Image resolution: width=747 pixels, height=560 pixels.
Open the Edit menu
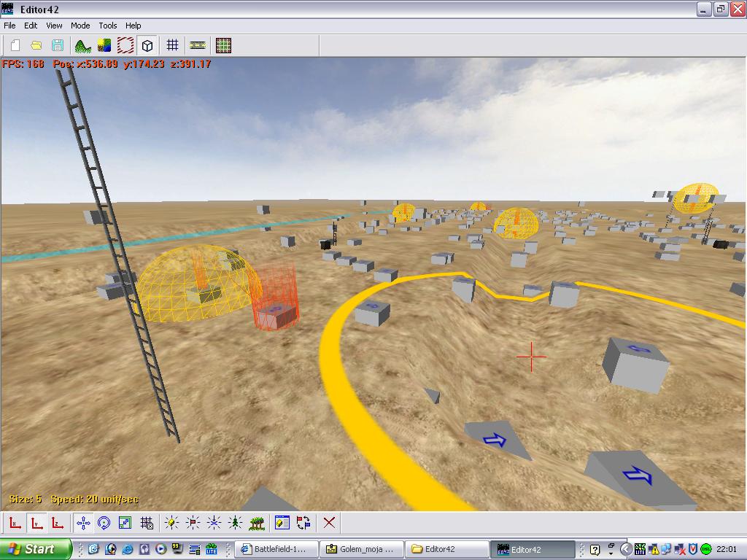tap(31, 26)
